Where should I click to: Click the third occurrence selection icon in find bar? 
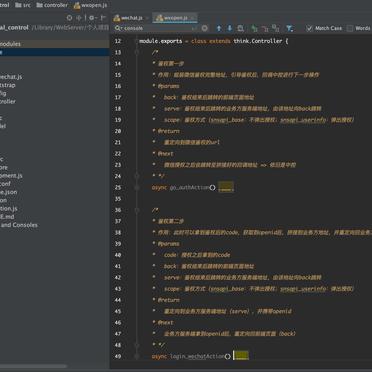276,29
